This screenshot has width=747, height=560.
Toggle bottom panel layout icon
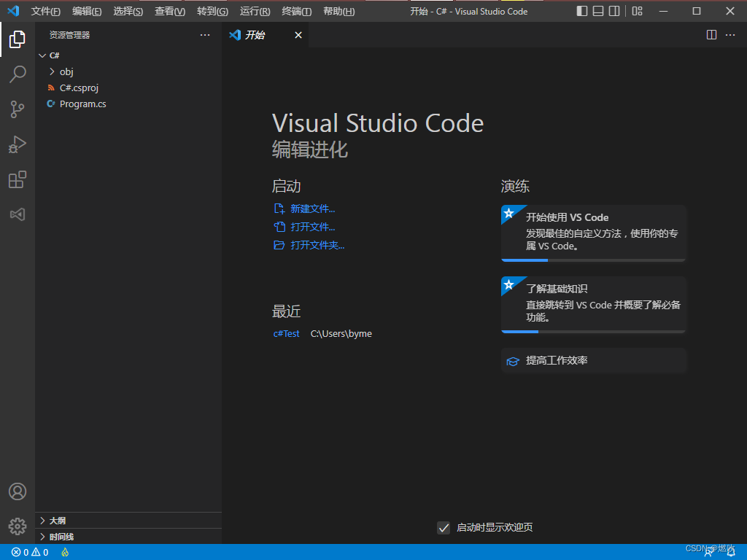click(x=598, y=11)
